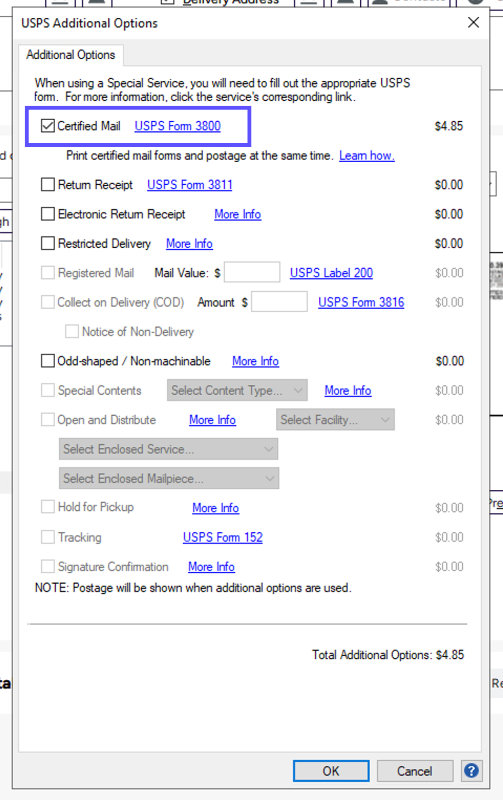Open the USPS Form 3800 link
The image size is (503, 800).
(178, 126)
